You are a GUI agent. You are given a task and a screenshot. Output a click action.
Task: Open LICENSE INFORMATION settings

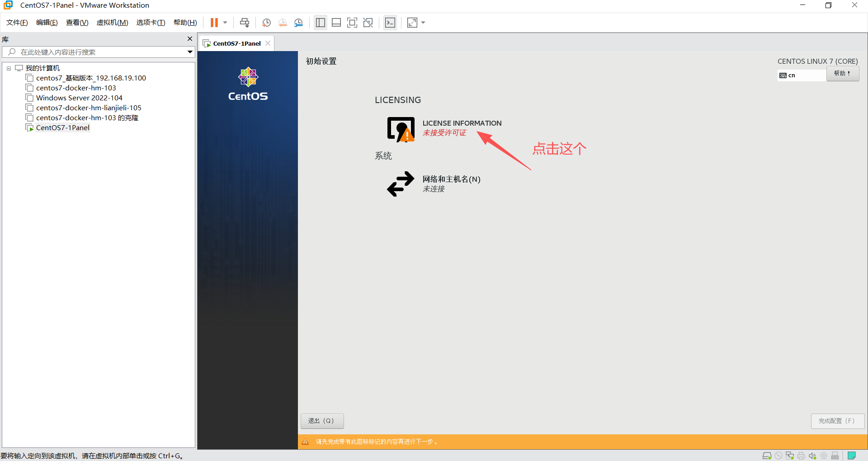click(x=401, y=129)
